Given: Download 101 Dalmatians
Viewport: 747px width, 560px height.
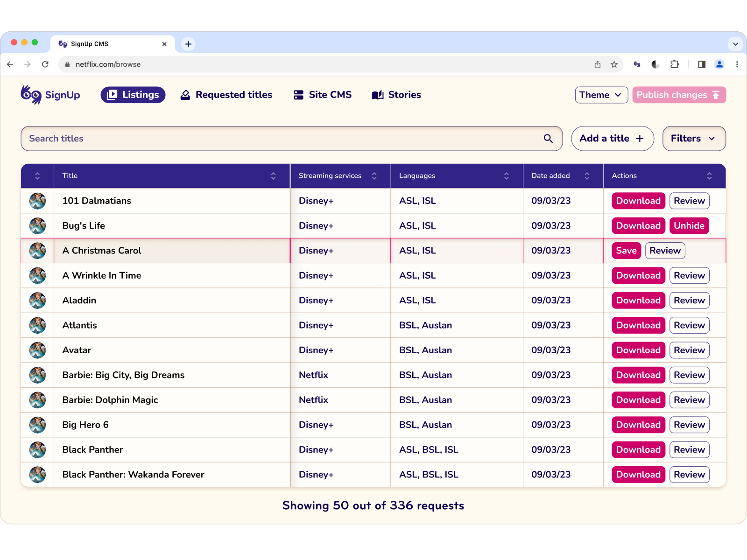Looking at the screenshot, I should (638, 201).
